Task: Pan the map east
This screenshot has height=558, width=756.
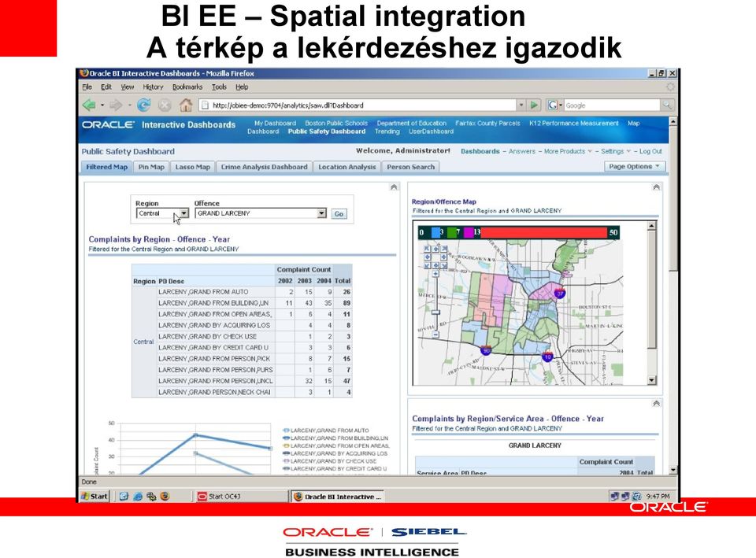Action: tap(444, 257)
